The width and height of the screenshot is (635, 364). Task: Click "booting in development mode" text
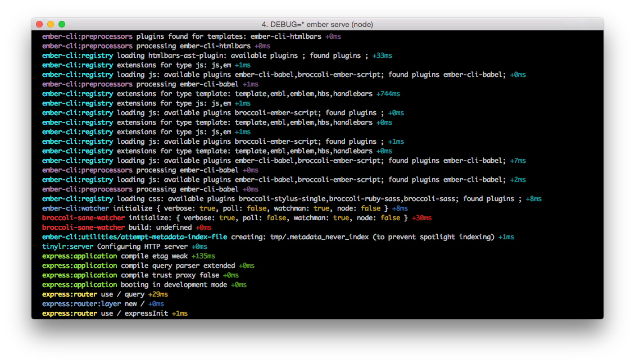pos(174,285)
